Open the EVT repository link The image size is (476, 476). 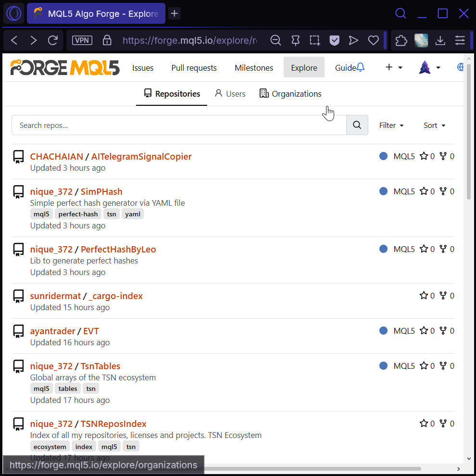(91, 331)
